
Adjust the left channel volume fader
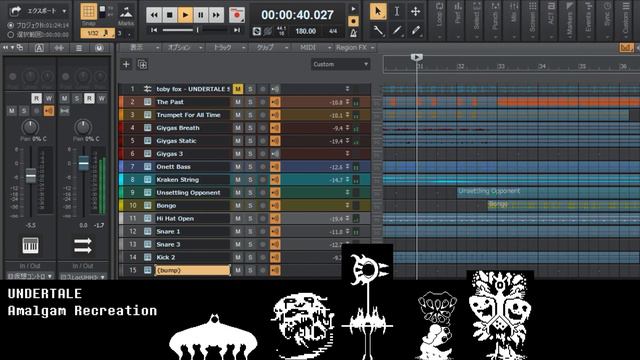click(x=31, y=176)
